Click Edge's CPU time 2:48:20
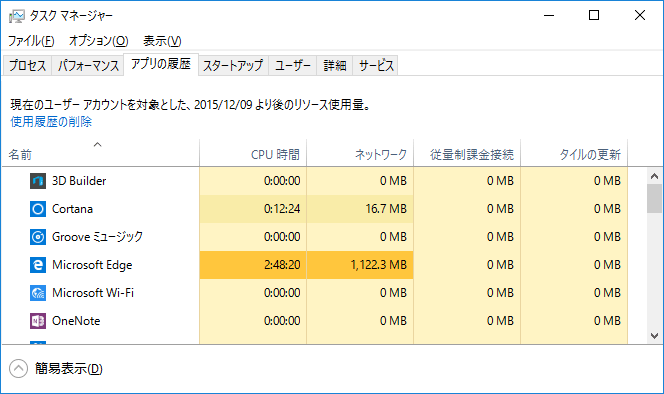This screenshot has width=664, height=394. pos(282,265)
